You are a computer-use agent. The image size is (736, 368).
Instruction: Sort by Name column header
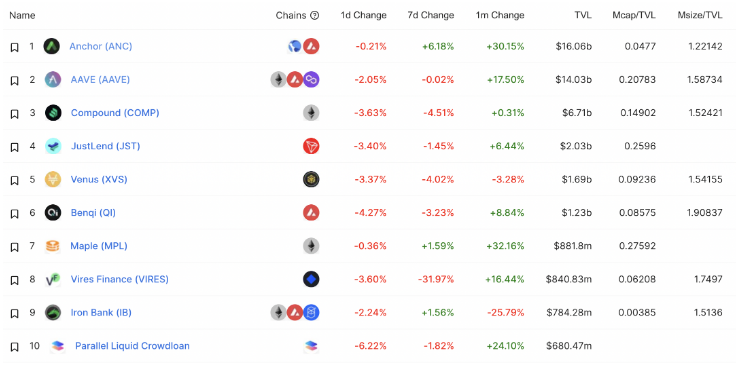coord(22,15)
